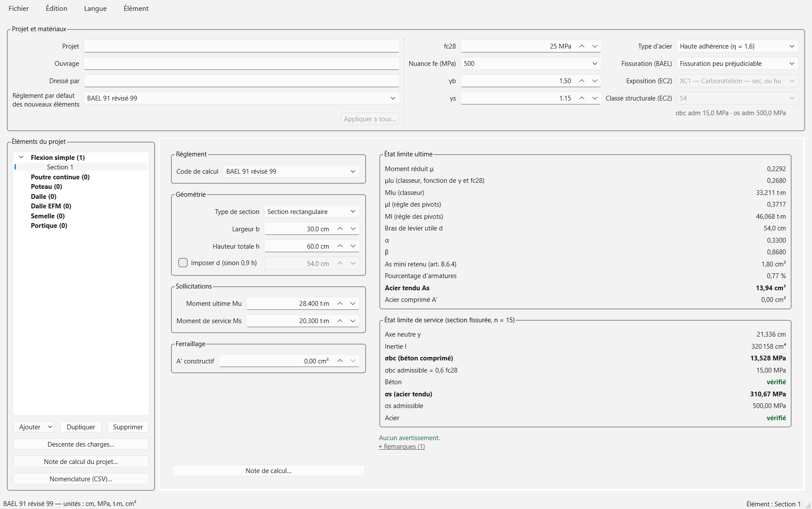Open Règlement par défaut dropdown

pos(241,98)
